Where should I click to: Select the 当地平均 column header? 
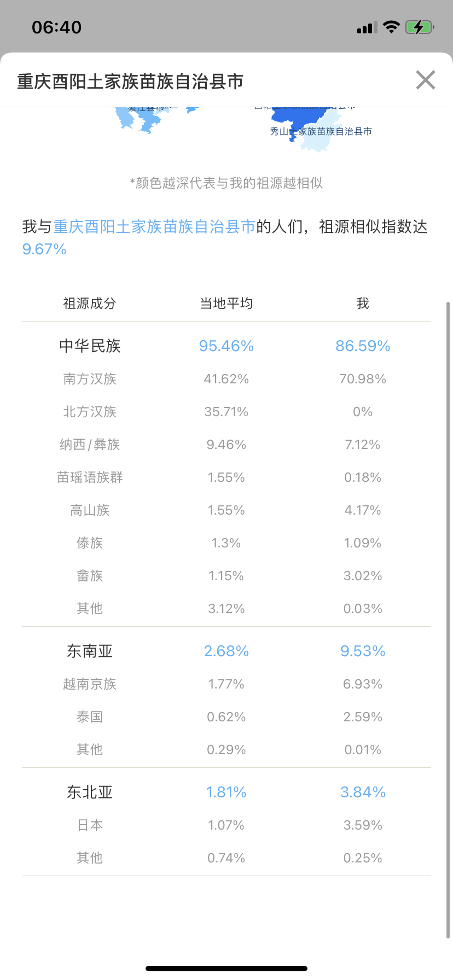[x=226, y=304]
